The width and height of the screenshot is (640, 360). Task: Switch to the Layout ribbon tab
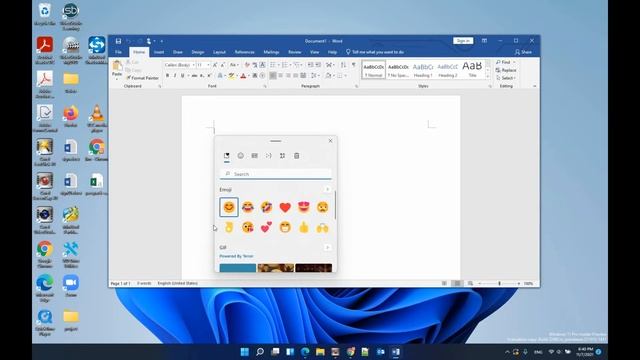[x=219, y=52]
